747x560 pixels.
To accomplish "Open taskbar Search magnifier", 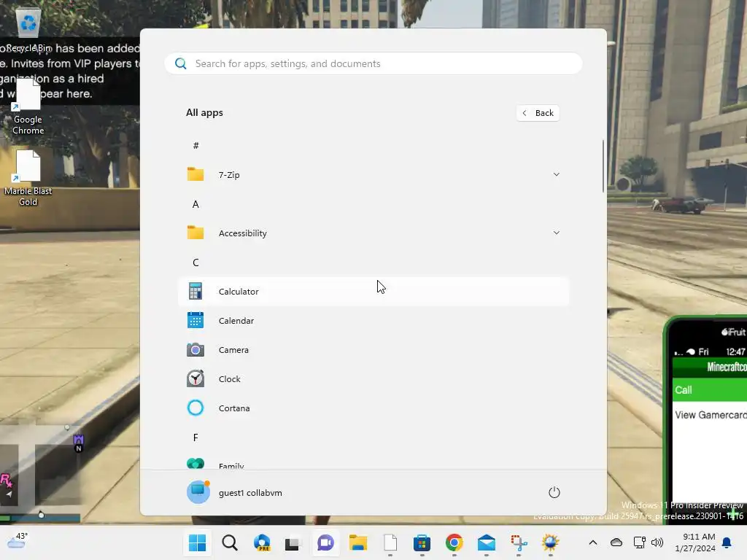I will [x=230, y=542].
